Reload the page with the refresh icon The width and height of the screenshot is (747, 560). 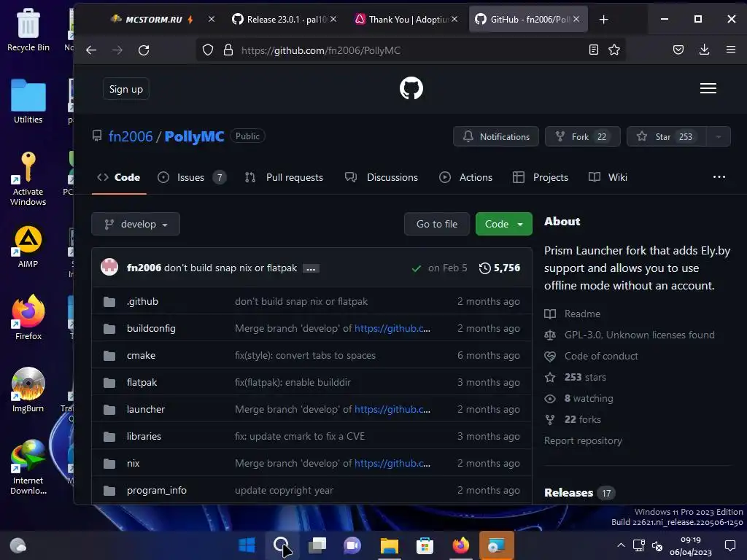click(x=144, y=50)
